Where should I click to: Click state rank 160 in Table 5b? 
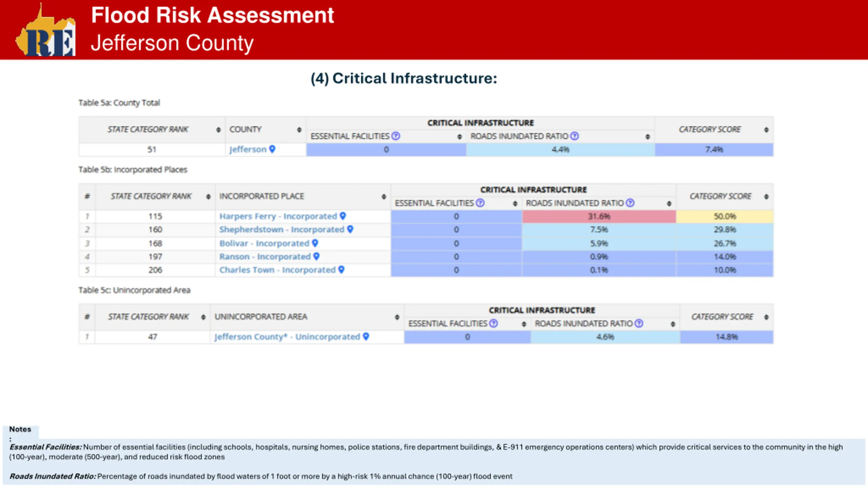pos(155,229)
